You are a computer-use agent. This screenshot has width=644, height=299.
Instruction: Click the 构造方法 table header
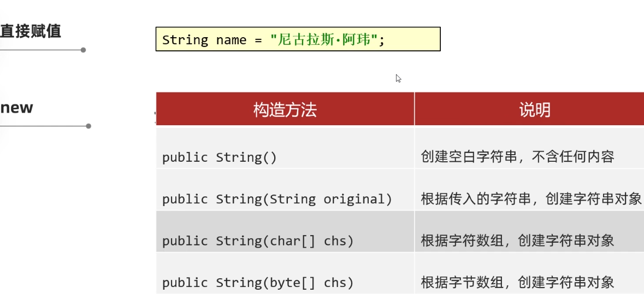pos(285,110)
